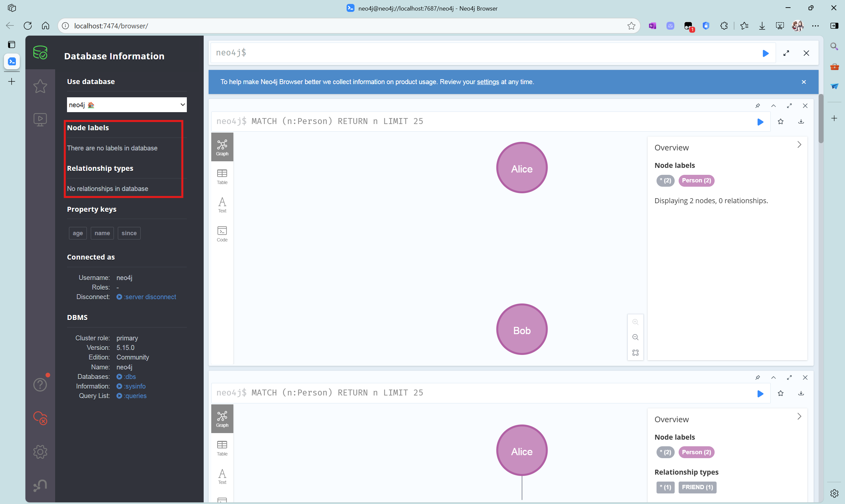Switch first frame to Text view
The width and height of the screenshot is (845, 504).
coord(222,205)
